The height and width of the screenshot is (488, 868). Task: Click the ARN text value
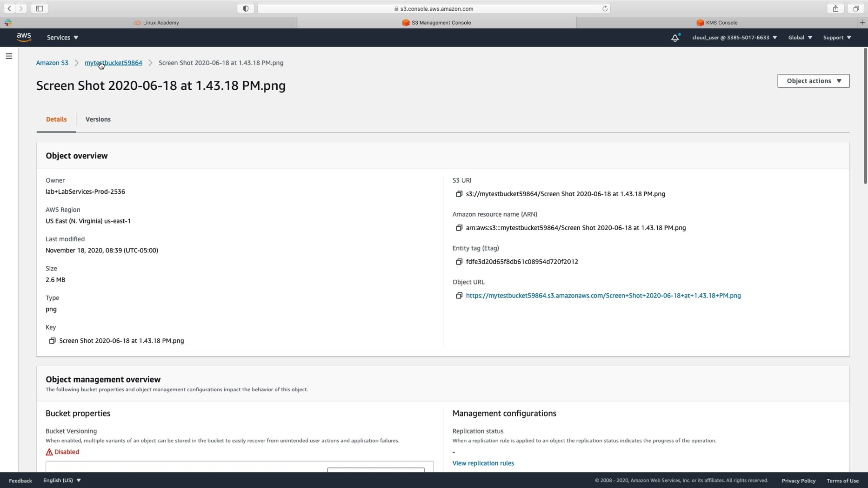tap(576, 228)
